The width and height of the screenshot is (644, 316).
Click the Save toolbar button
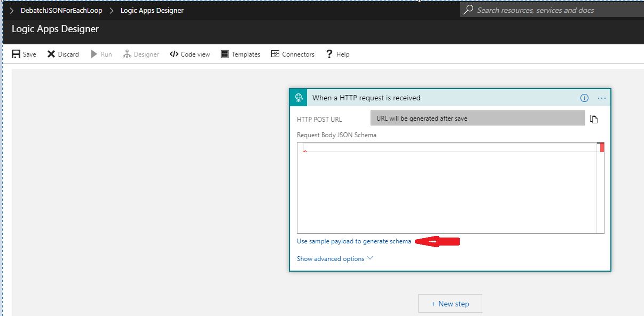click(24, 54)
